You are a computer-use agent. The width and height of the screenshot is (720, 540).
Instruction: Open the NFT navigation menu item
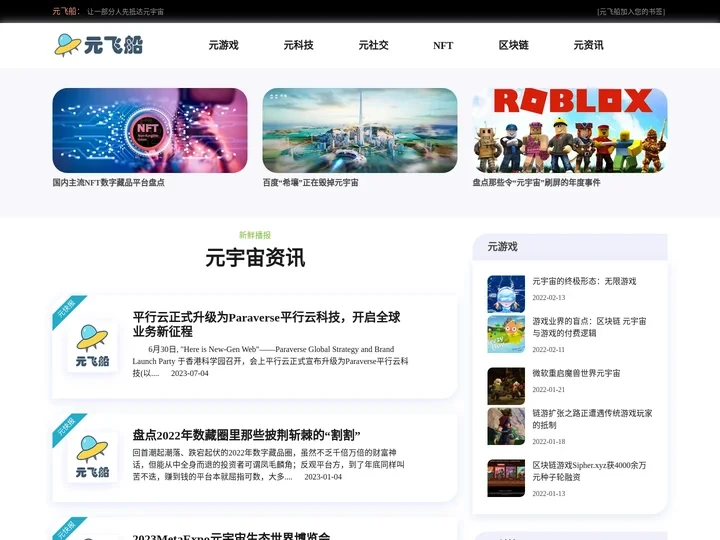click(x=443, y=45)
